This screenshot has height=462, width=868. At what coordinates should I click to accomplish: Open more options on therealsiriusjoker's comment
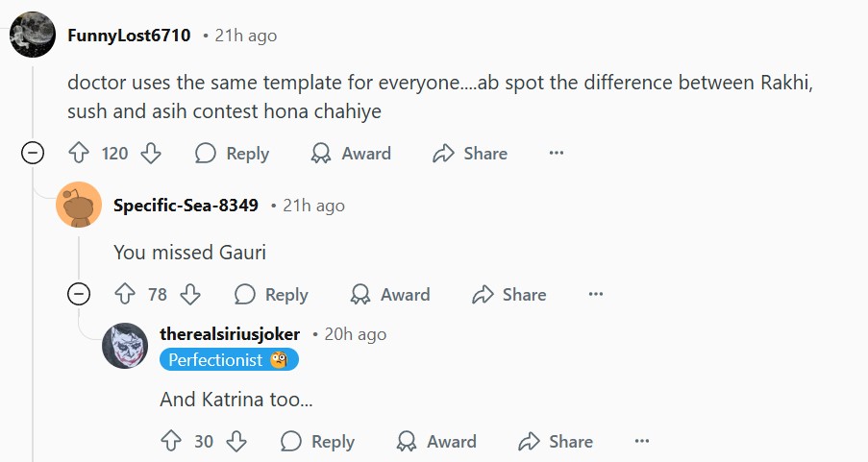pos(642,442)
